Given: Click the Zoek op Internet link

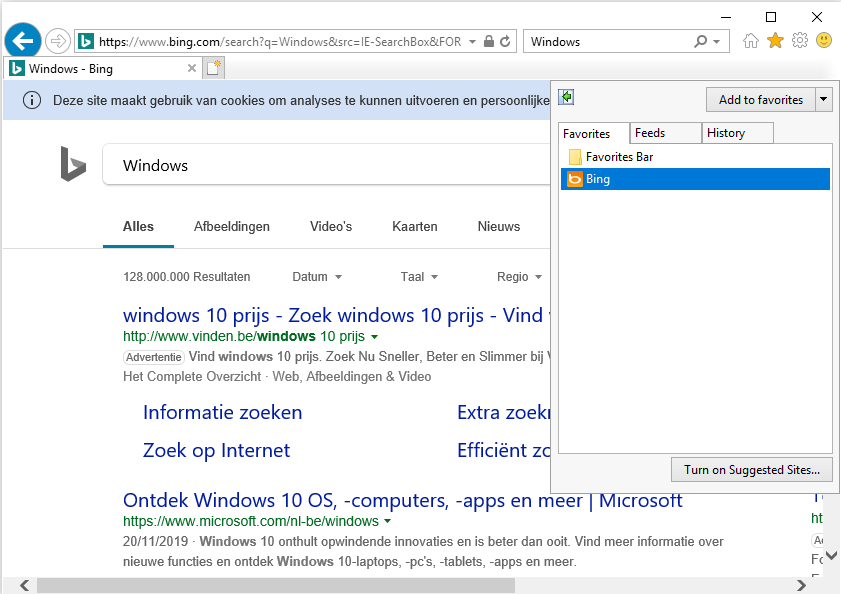Looking at the screenshot, I should 216,450.
